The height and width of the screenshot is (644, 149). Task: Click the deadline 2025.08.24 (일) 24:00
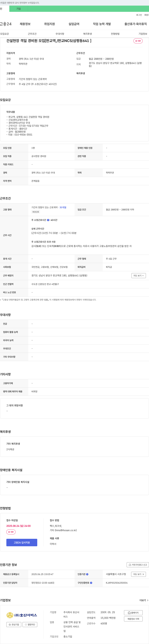[18, 526]
